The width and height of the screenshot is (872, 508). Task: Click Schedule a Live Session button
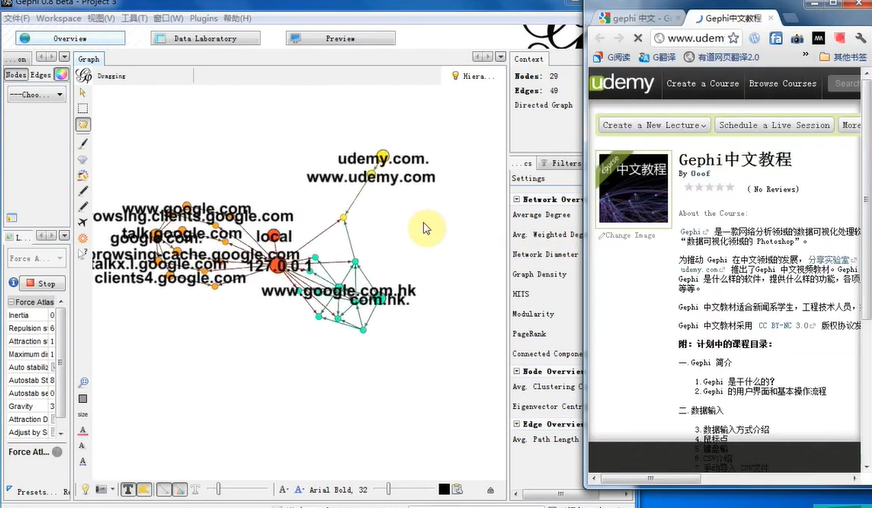click(x=774, y=125)
